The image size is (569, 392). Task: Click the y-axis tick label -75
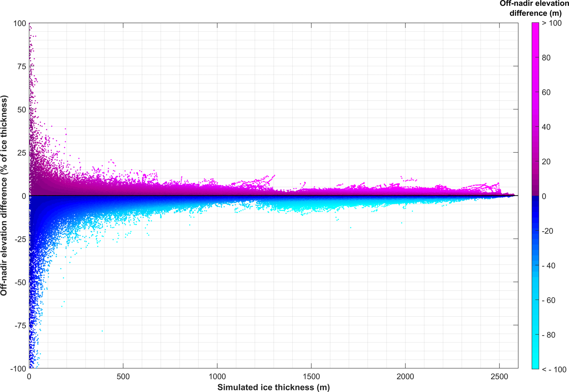coord(20,325)
